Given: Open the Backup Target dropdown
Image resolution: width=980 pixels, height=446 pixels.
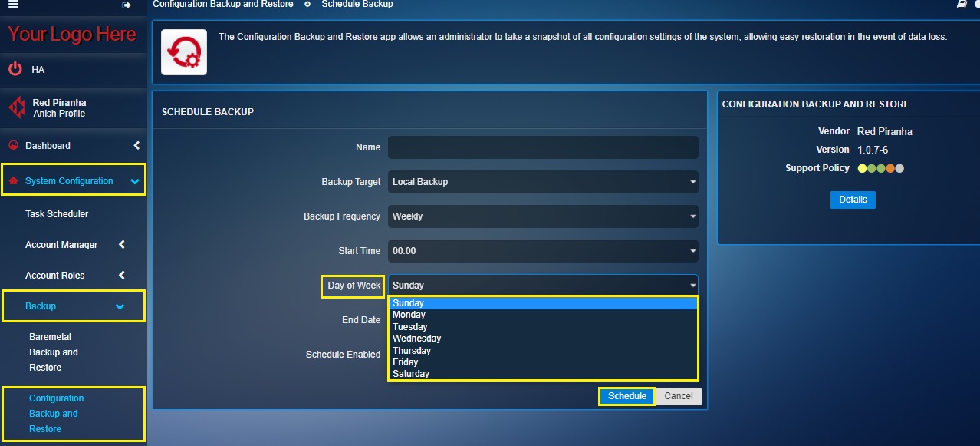Looking at the screenshot, I should point(543,182).
